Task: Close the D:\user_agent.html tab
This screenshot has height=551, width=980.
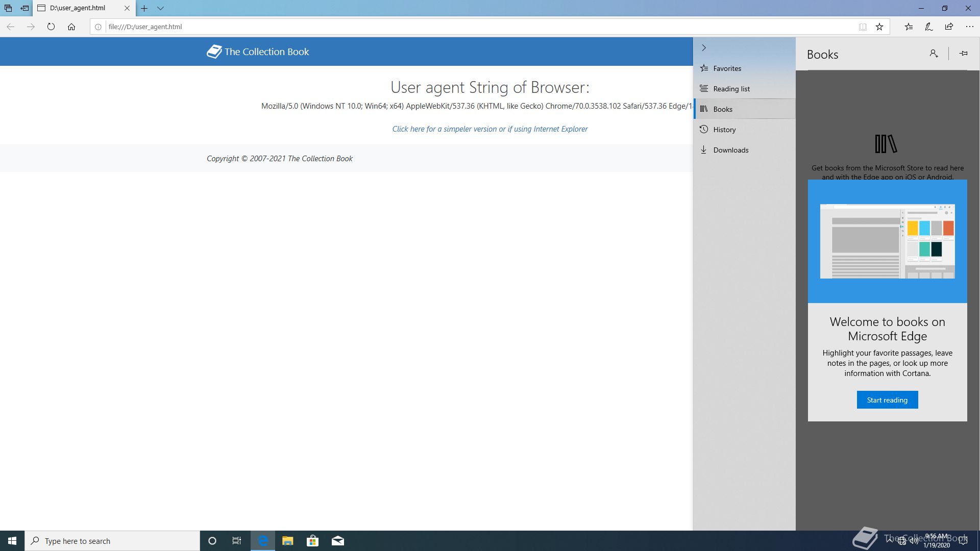Action: pyautogui.click(x=127, y=8)
